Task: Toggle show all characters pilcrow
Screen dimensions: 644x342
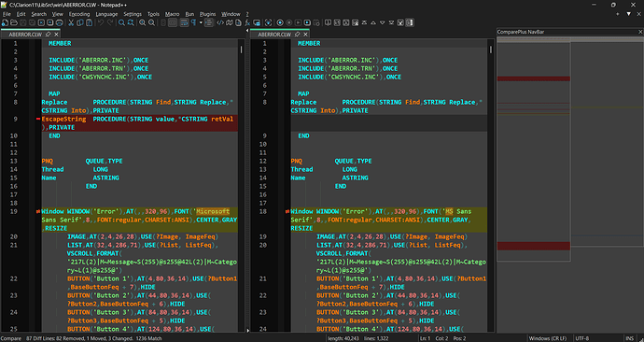Action: click(x=192, y=22)
